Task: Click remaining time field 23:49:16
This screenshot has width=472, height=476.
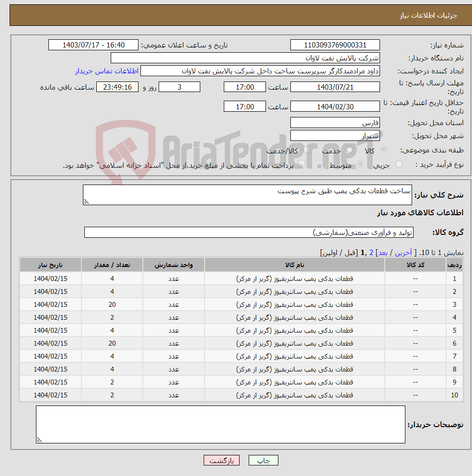Action: 117,87
